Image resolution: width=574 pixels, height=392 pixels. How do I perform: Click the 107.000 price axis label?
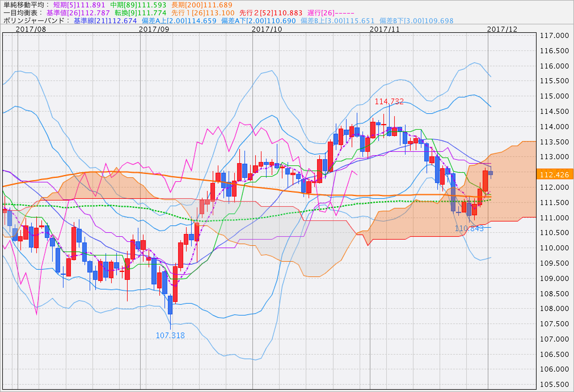point(554,339)
